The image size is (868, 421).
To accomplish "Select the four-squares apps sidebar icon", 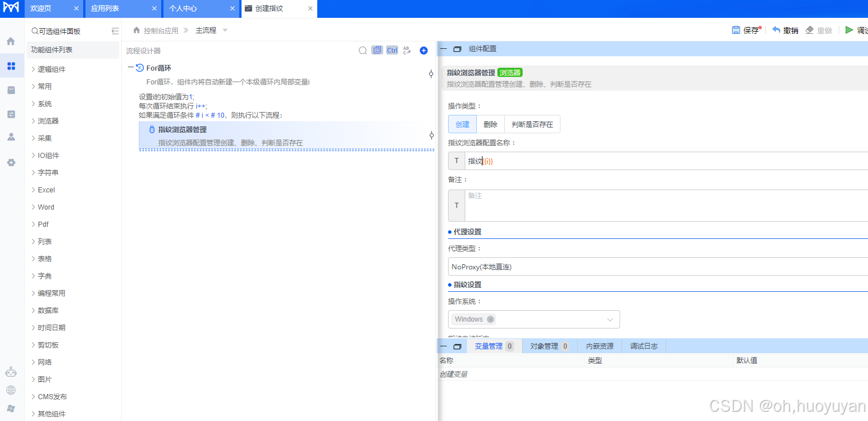I will [x=11, y=66].
